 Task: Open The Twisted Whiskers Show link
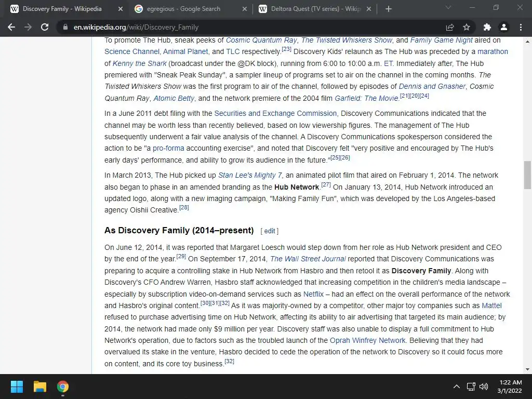347,40
